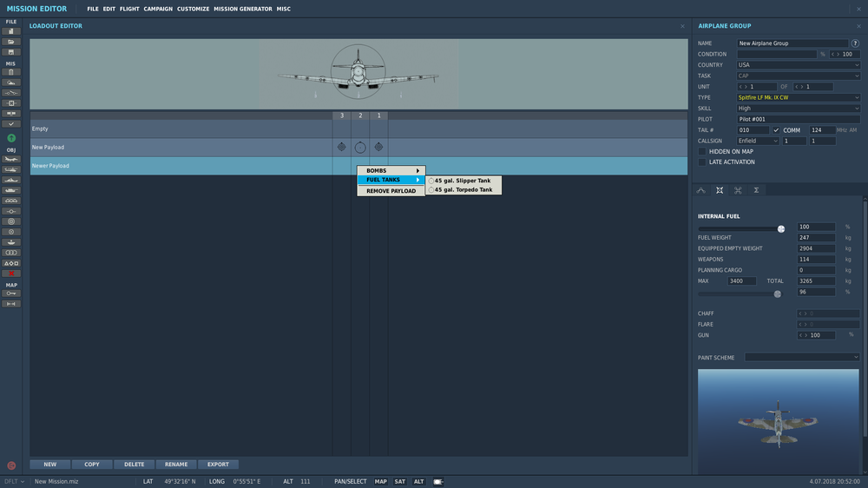Viewport: 868px width, 488px height.
Task: Click the pylon 2 fuel tank icon in New Payload
Action: [360, 148]
